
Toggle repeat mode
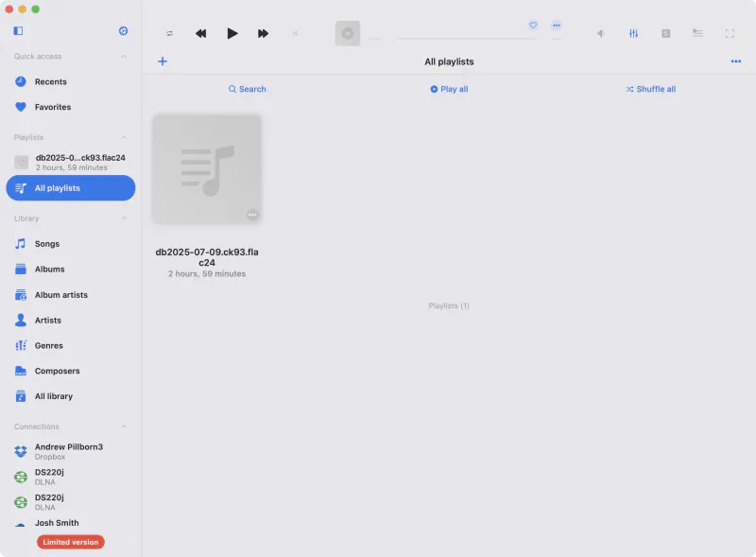(170, 33)
